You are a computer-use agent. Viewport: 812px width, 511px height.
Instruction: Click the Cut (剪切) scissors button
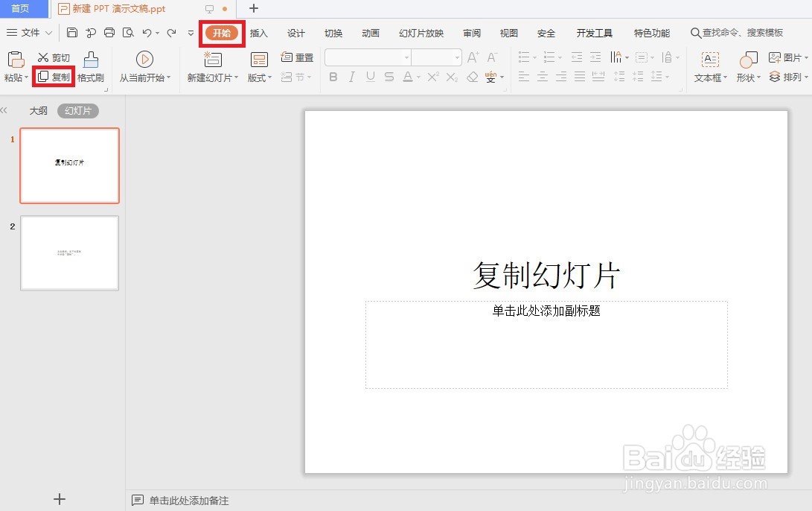[x=54, y=57]
